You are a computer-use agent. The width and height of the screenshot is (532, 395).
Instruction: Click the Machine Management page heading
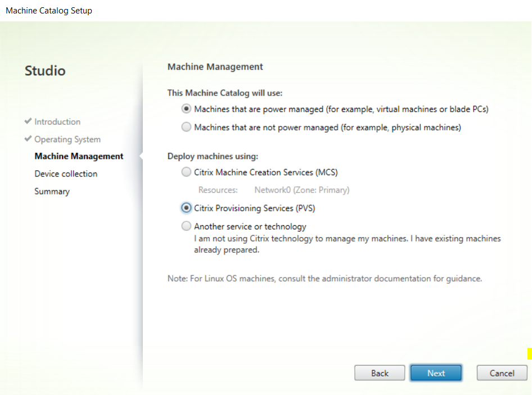tap(215, 67)
